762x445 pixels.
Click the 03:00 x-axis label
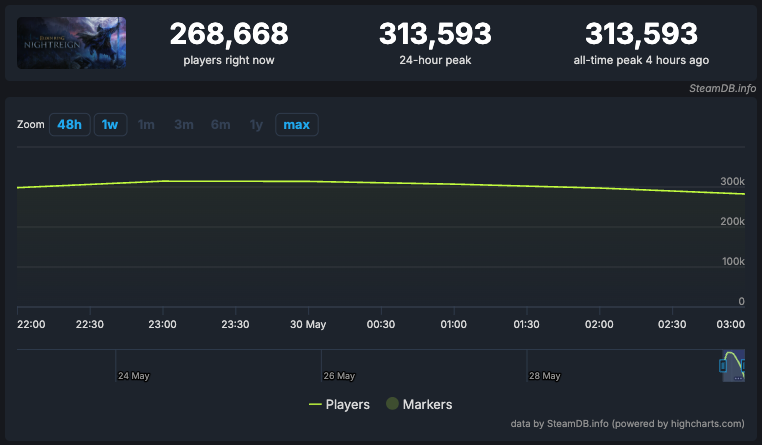[x=730, y=324]
